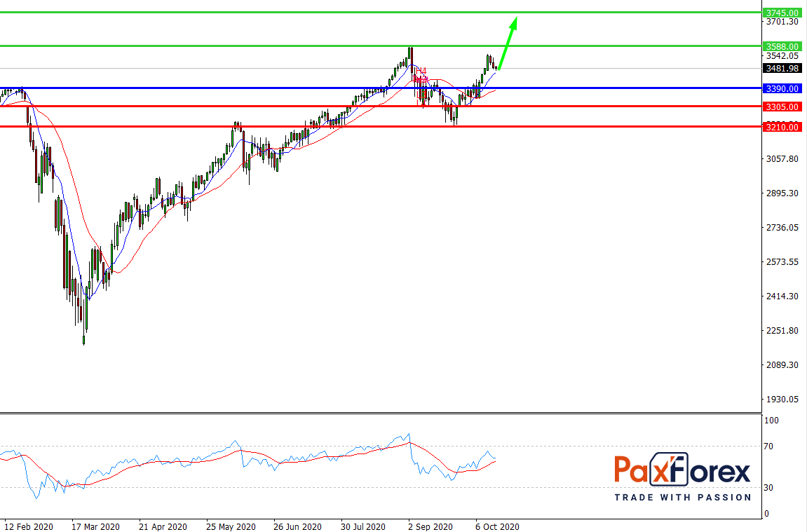Click the 3588.00 green price label
The height and width of the screenshot is (532, 807).
[782, 46]
